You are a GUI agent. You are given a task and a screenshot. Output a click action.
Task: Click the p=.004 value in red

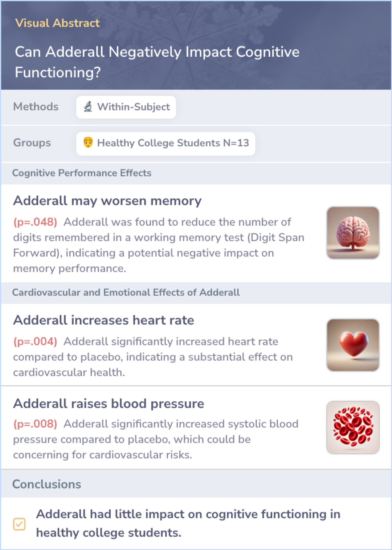[x=35, y=341]
